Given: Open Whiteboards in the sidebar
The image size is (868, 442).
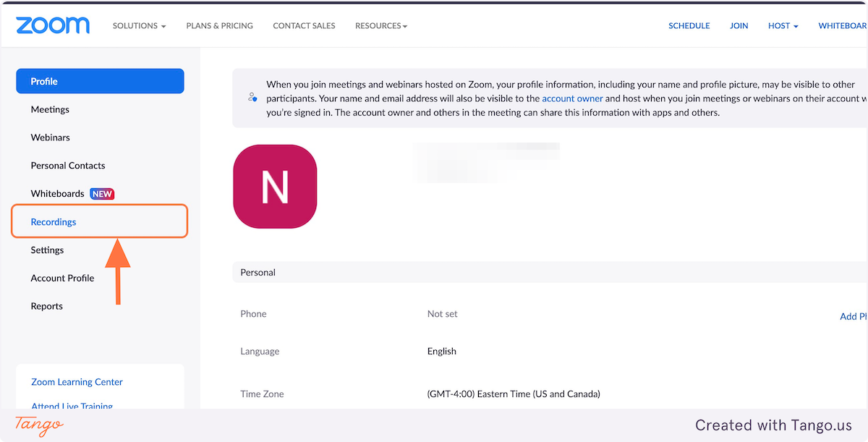Looking at the screenshot, I should point(57,194).
